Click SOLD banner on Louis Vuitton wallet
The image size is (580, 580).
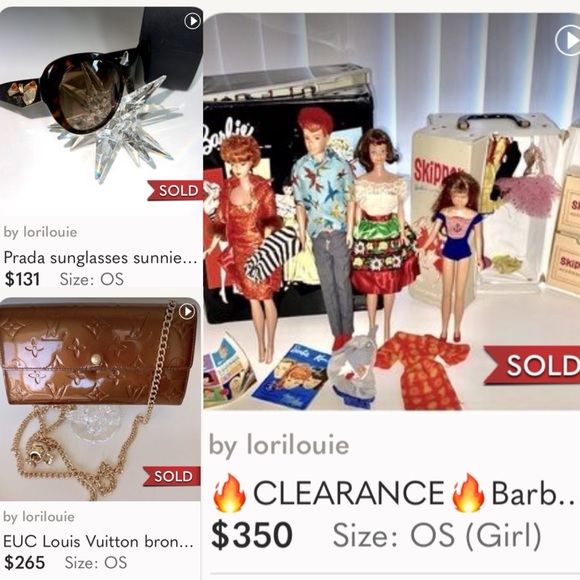172,476
